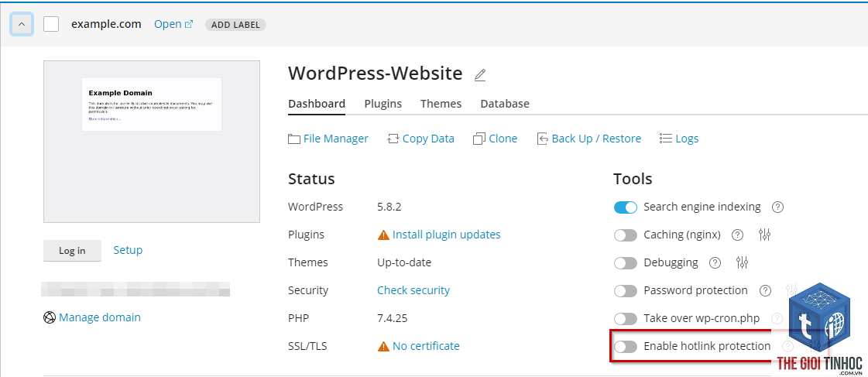Click the Copy Data arrows icon

(x=393, y=139)
